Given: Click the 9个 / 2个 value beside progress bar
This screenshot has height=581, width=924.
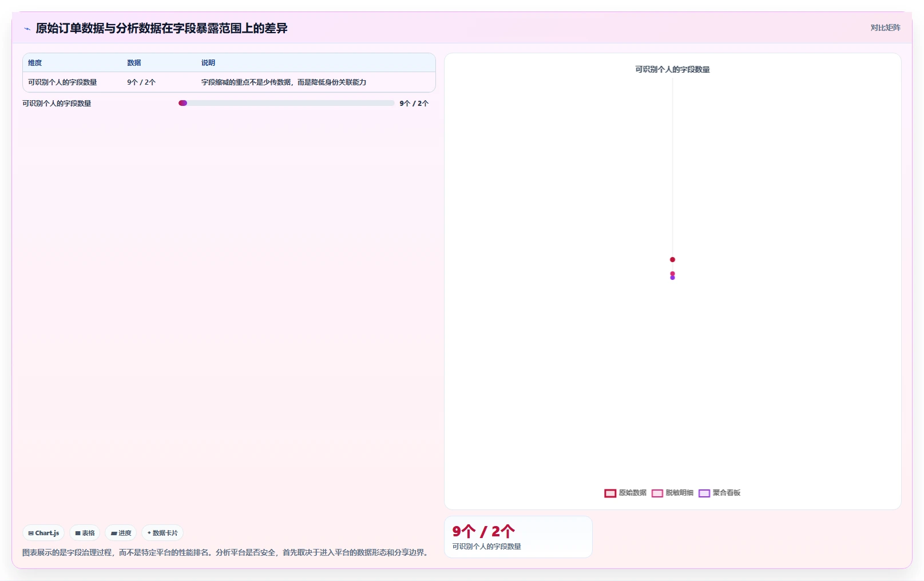Looking at the screenshot, I should coord(414,104).
